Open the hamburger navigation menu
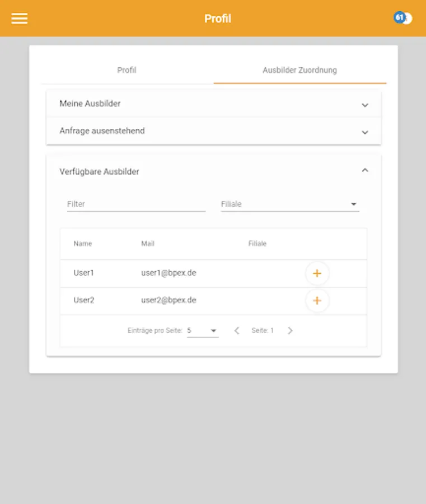The width and height of the screenshot is (426, 504). 19,18
